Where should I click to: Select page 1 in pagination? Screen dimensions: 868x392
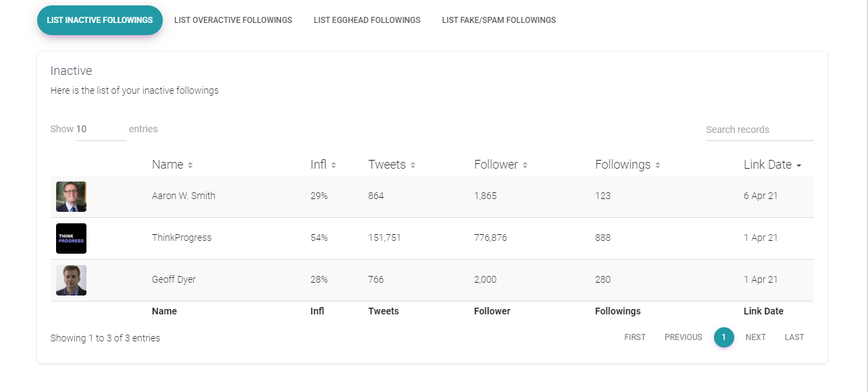tap(723, 337)
